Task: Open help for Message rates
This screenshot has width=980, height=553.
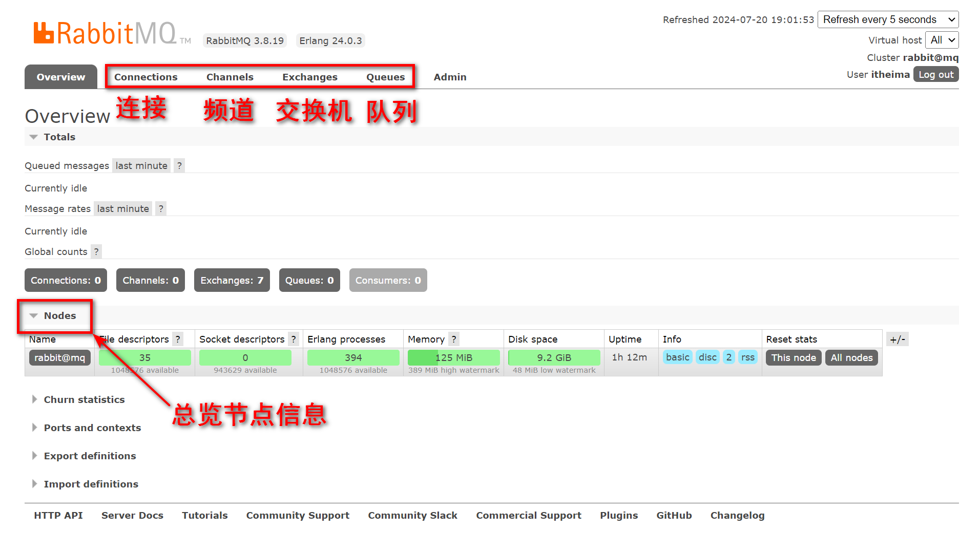Action: coord(161,209)
